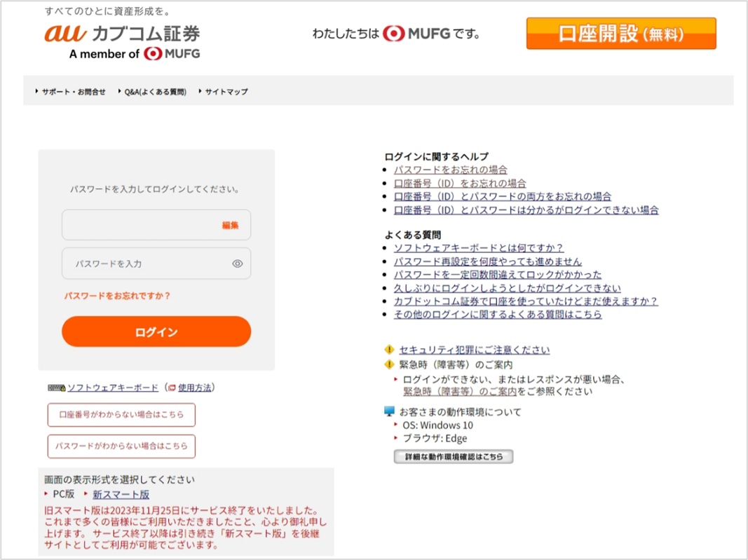The image size is (748, 560).
Task: Open カブドットコム証券で口座を使っていたけど link
Action: coord(526,301)
